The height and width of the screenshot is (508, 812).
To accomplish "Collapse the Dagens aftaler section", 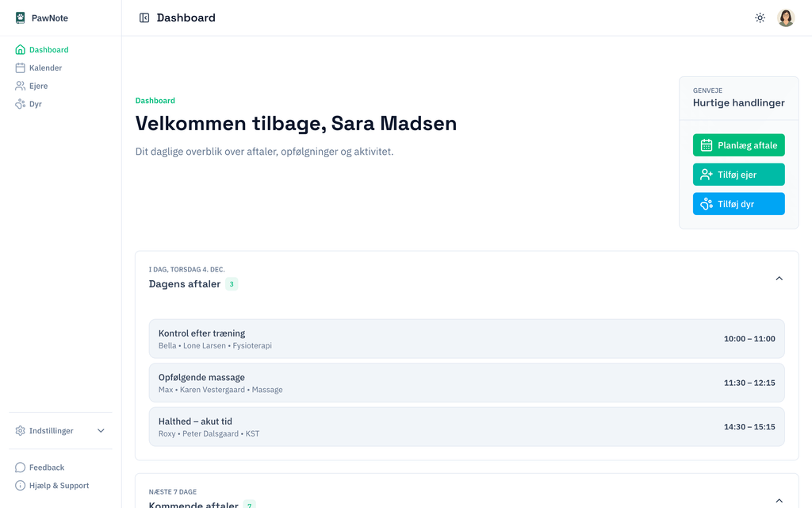I will (779, 279).
